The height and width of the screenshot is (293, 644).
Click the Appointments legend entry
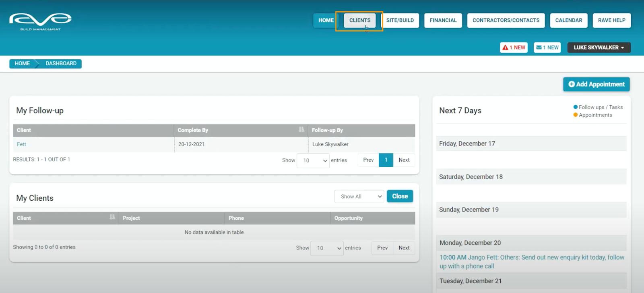pyautogui.click(x=592, y=115)
